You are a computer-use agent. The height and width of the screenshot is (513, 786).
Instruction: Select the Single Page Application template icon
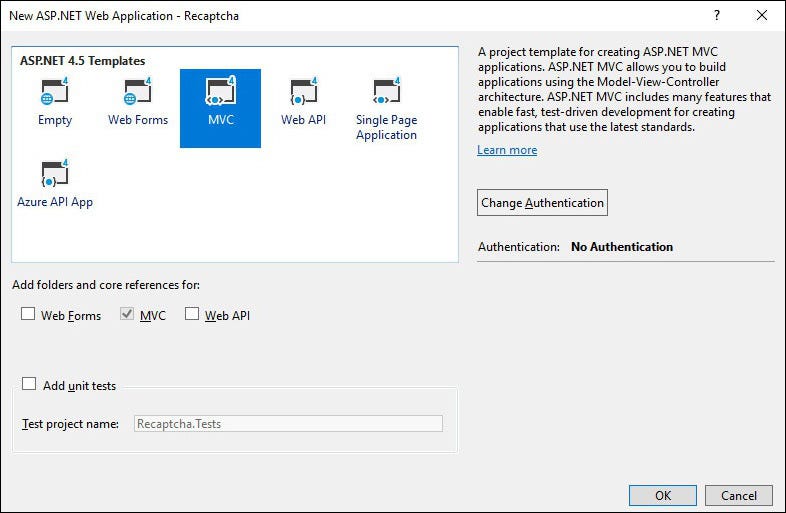tap(386, 92)
